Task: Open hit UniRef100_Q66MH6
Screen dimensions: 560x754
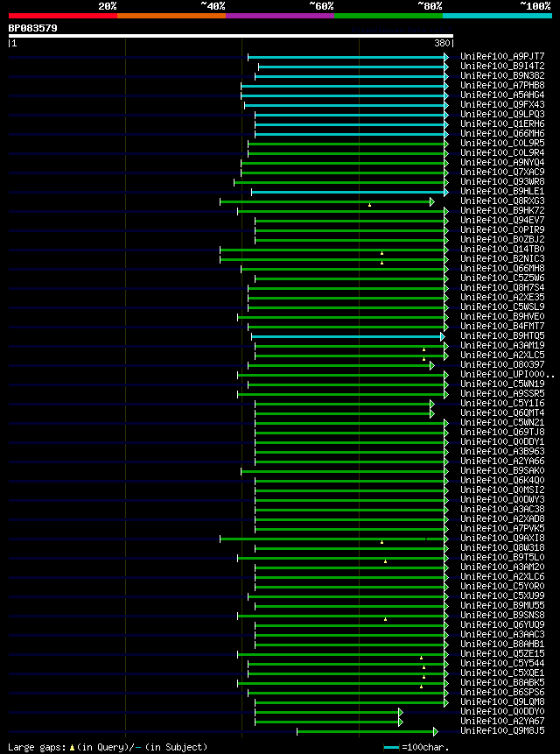Action: (502, 134)
